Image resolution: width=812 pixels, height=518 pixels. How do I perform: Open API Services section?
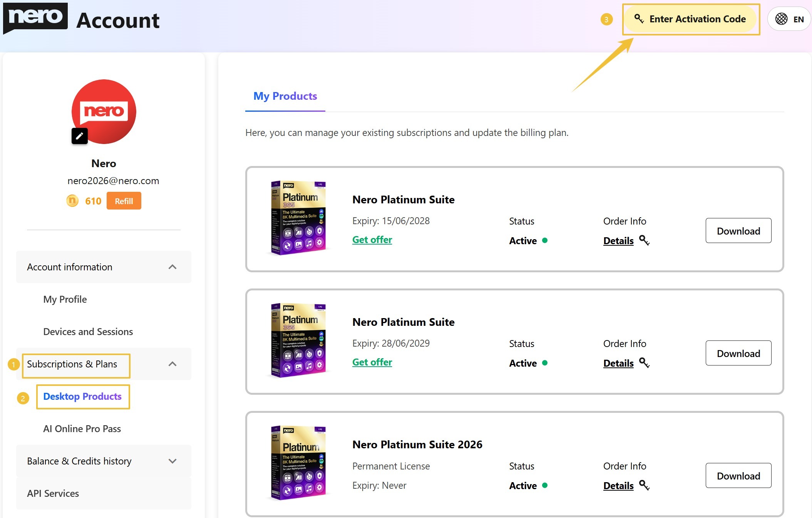pos(104,493)
